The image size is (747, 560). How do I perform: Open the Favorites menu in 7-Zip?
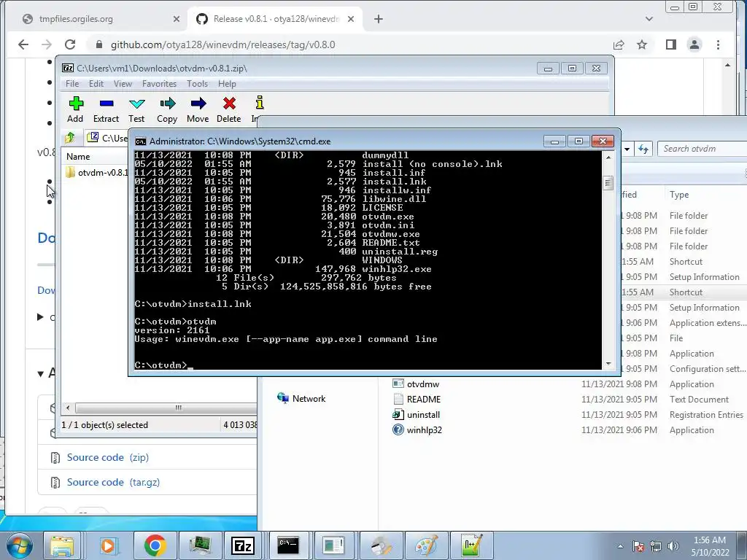click(x=159, y=84)
